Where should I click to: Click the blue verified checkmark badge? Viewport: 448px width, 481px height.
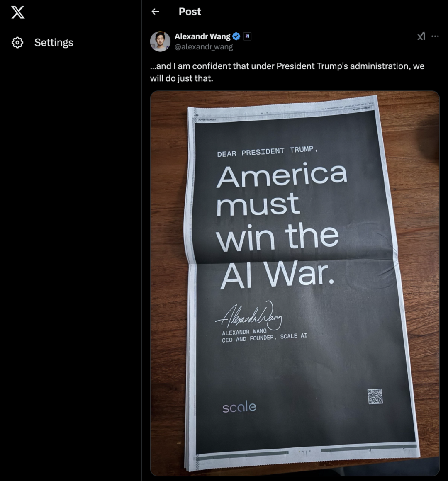tap(236, 36)
